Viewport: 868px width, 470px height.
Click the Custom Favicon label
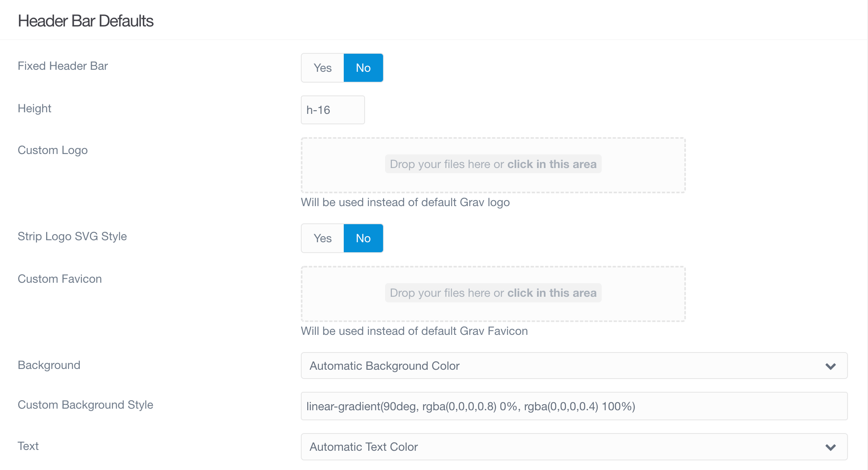[x=60, y=279]
